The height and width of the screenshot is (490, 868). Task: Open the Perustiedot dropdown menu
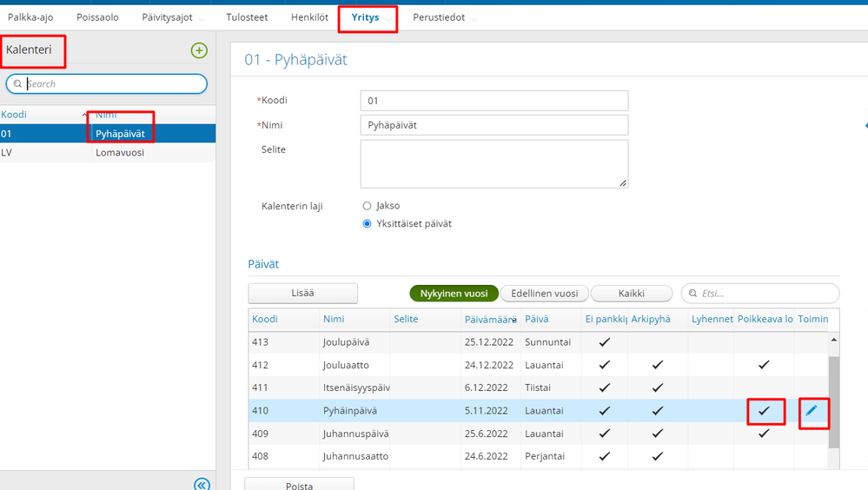point(444,17)
